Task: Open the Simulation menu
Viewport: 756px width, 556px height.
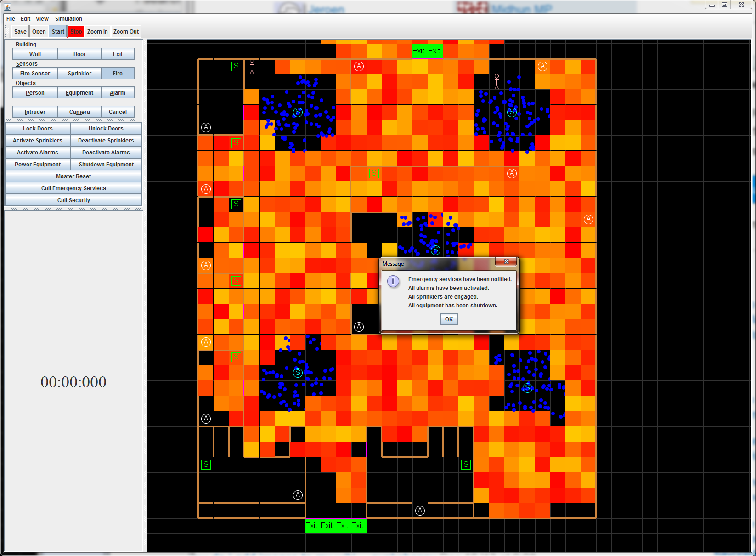Action: click(x=68, y=19)
